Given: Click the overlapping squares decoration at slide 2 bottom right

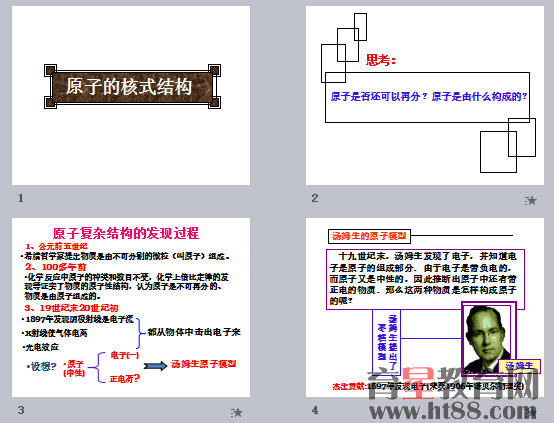Looking at the screenshot, I should coord(508,145).
